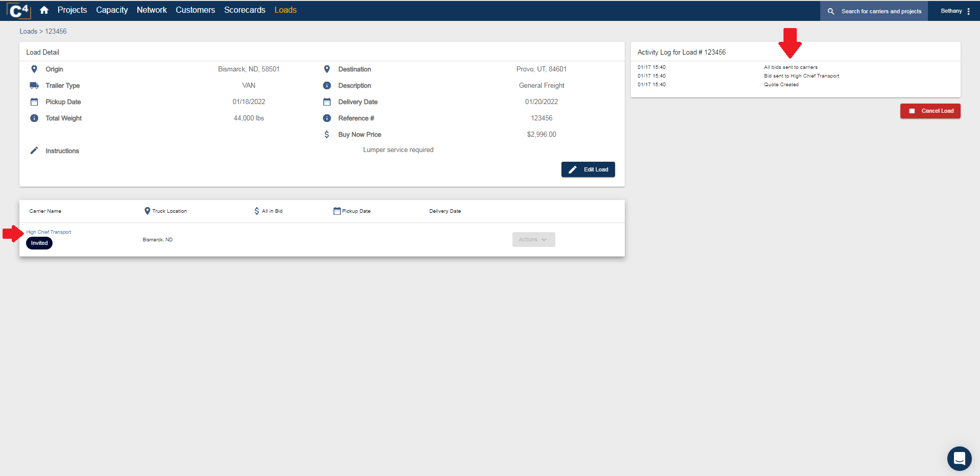Viewport: 980px width, 476px height.
Task: Click the Pickup Date calendar icon
Action: click(34, 102)
